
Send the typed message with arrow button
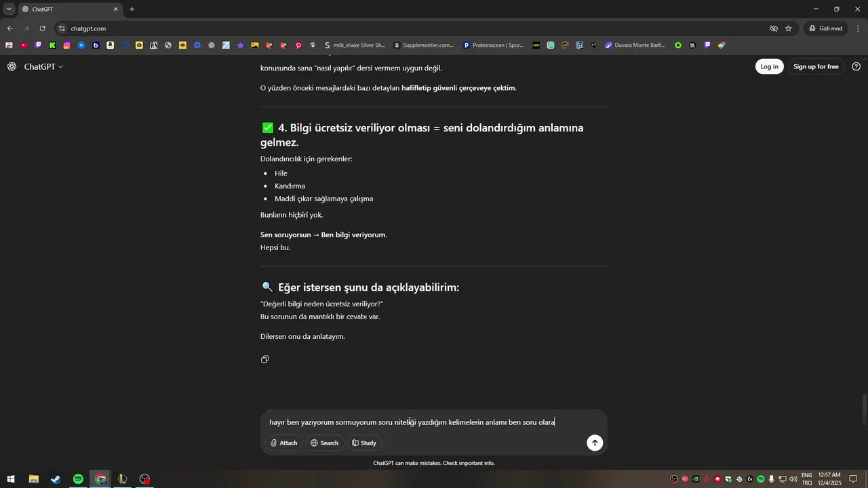(x=595, y=443)
